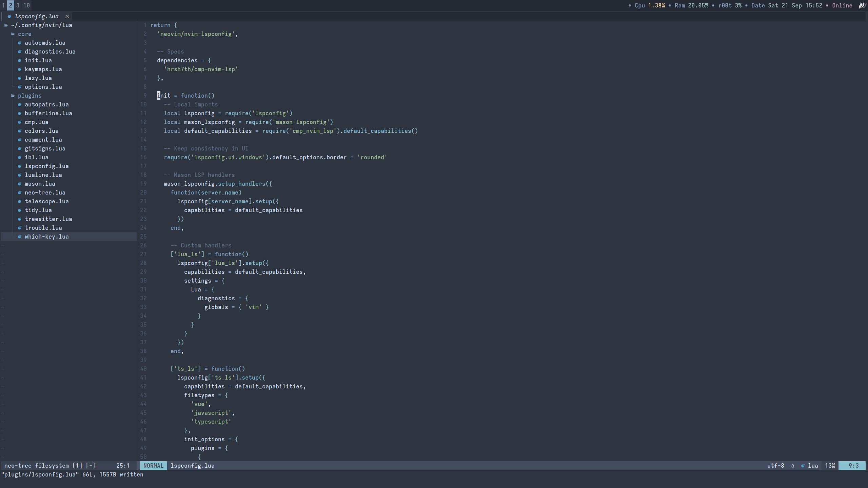Click Lua filetype icon in statusline
Viewport: 868px width, 488px height.
[803, 466]
